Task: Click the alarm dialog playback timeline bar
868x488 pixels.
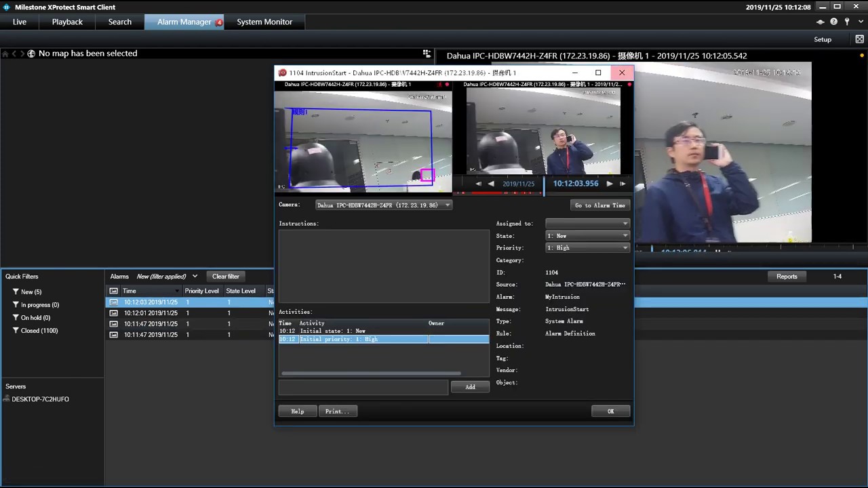Action: pos(542,193)
